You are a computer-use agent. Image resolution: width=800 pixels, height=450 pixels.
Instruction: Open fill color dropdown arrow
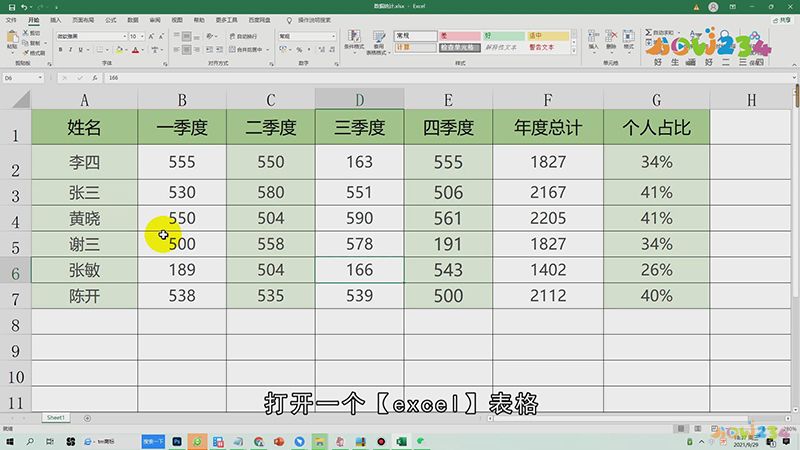[x=126, y=51]
